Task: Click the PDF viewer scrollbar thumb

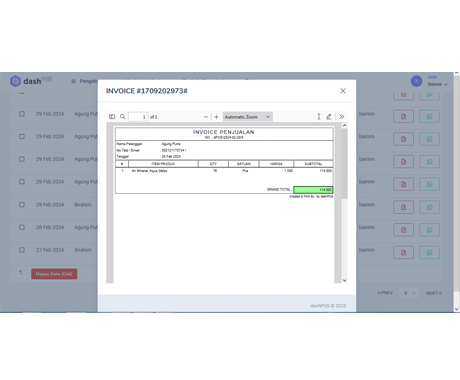Action: tap(344, 163)
